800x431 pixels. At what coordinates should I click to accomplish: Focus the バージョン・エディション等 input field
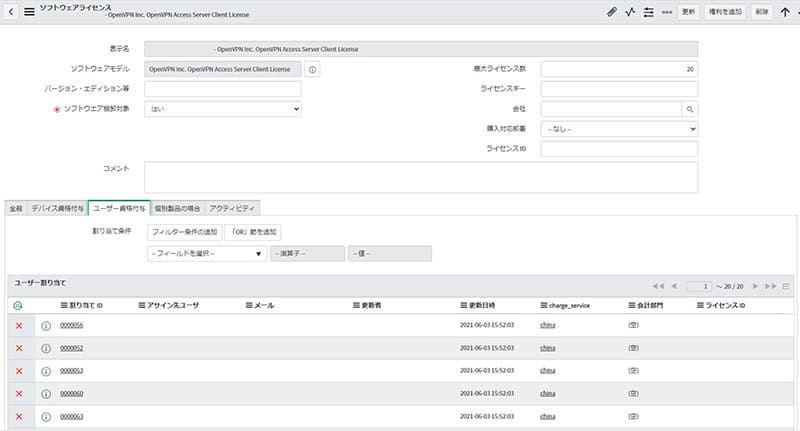(223, 89)
